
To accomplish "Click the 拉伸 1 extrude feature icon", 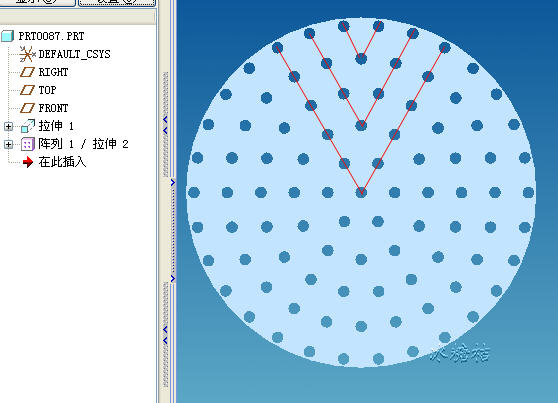I will [27, 126].
